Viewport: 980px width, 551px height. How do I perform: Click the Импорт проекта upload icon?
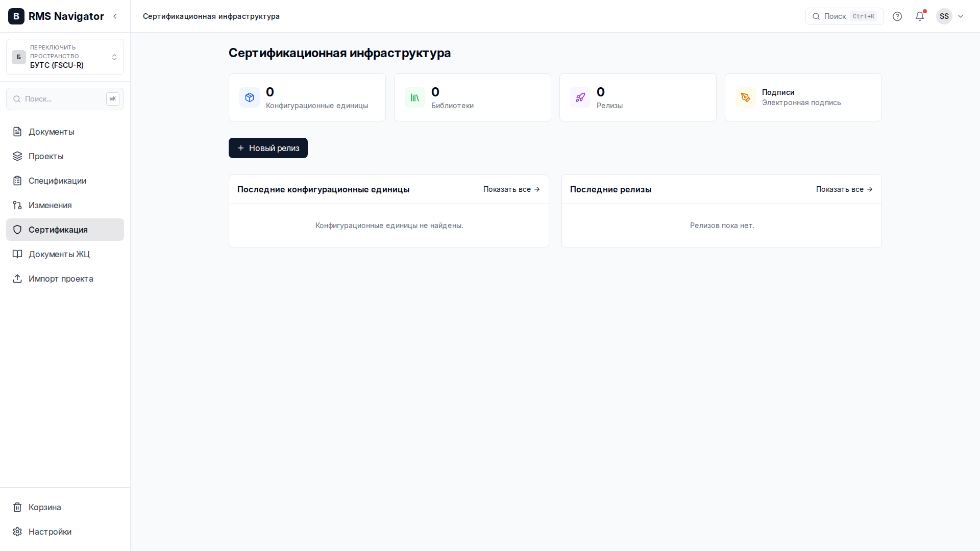[17, 279]
